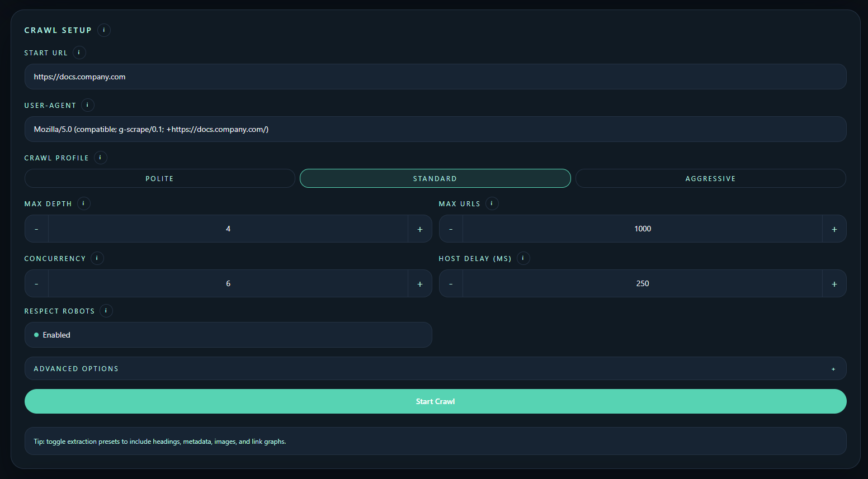
Task: Decrease Max URLs with minus button
Action: [451, 229]
